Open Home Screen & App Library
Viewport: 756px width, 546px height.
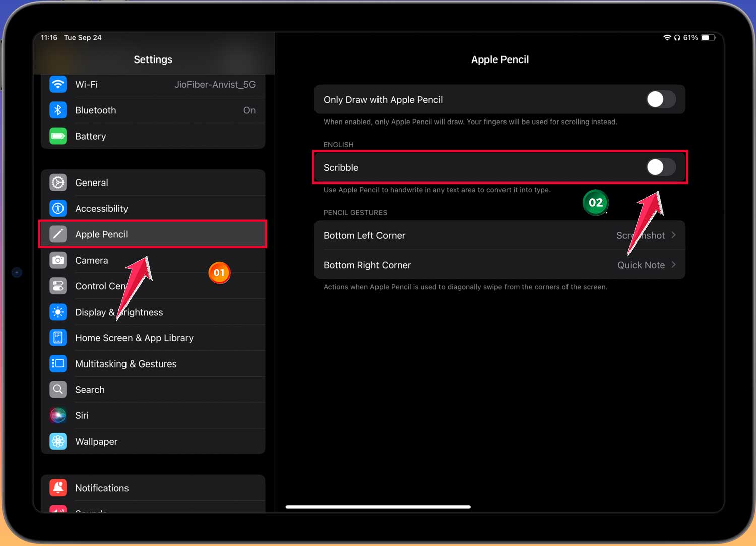pos(134,338)
